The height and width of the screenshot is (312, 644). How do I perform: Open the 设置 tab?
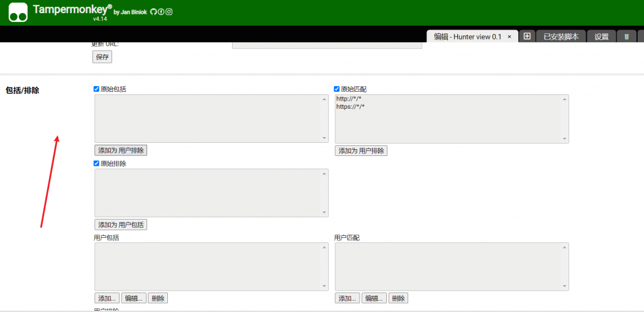(x=602, y=36)
